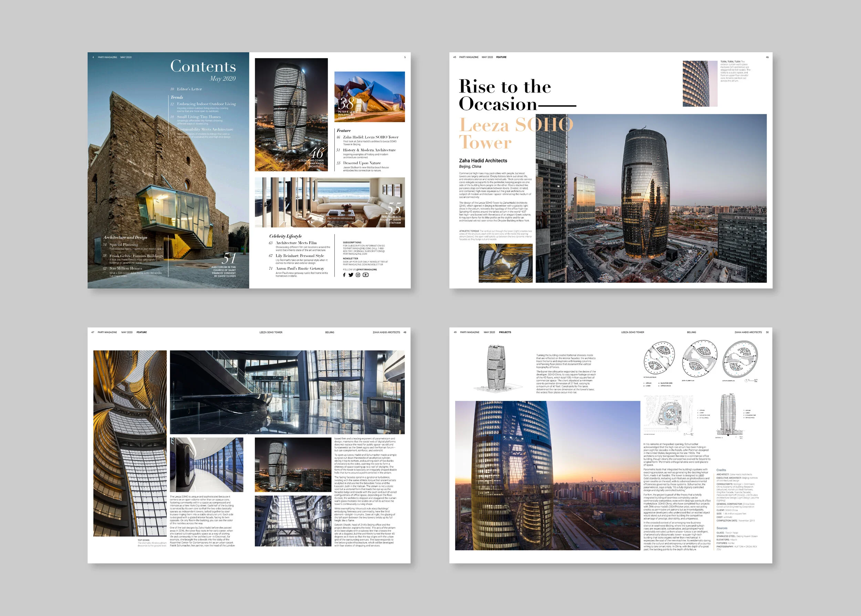This screenshot has width=861, height=616.
Task: Click the 'Celebrity Lifestyle' section heading
Action: [x=286, y=236]
